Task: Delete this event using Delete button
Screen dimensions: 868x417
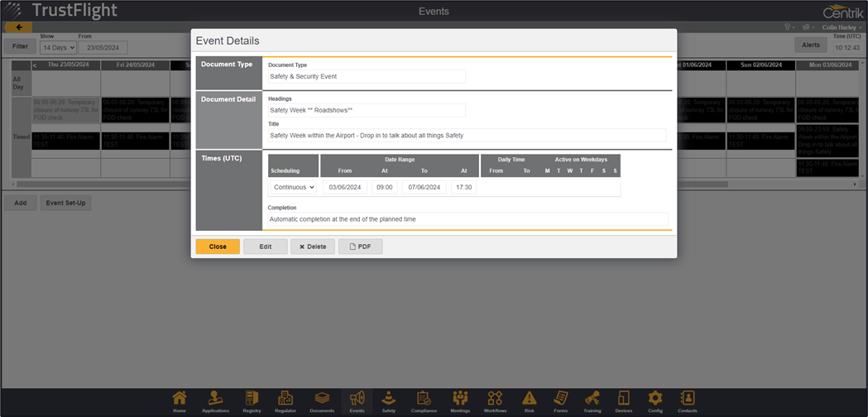Action: tap(313, 247)
